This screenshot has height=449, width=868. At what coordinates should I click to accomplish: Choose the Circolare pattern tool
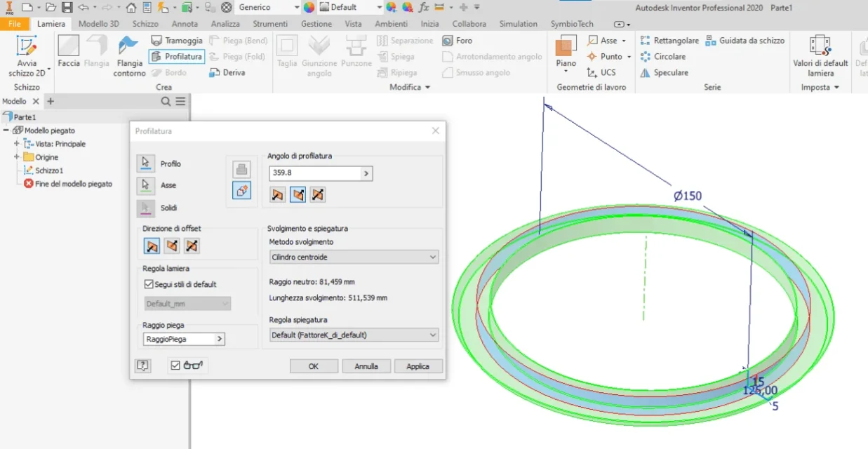coord(662,56)
